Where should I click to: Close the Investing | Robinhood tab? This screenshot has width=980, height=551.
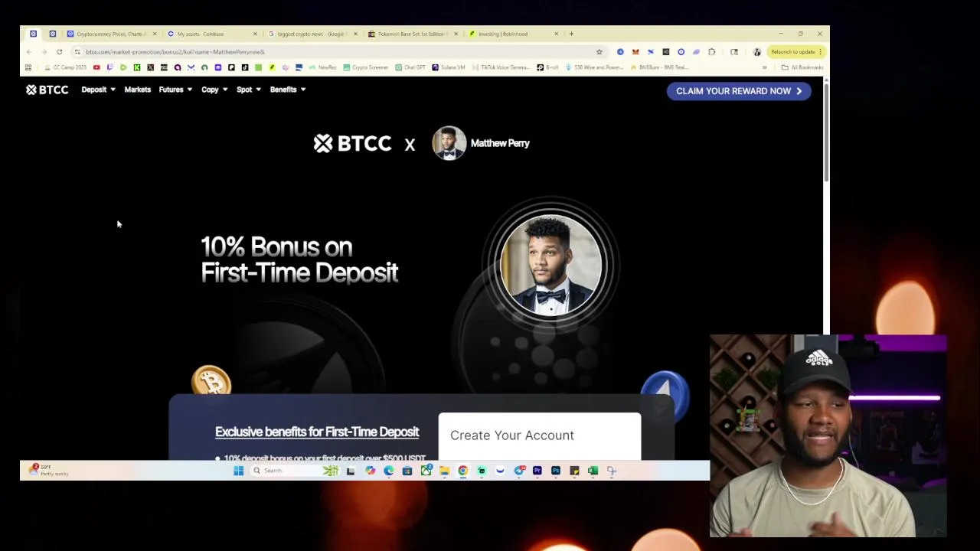pos(556,34)
